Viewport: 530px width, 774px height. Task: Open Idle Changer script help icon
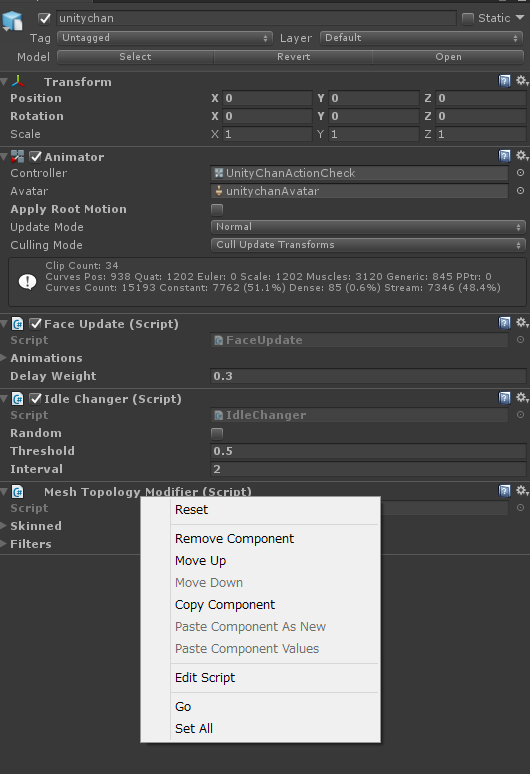[x=504, y=398]
